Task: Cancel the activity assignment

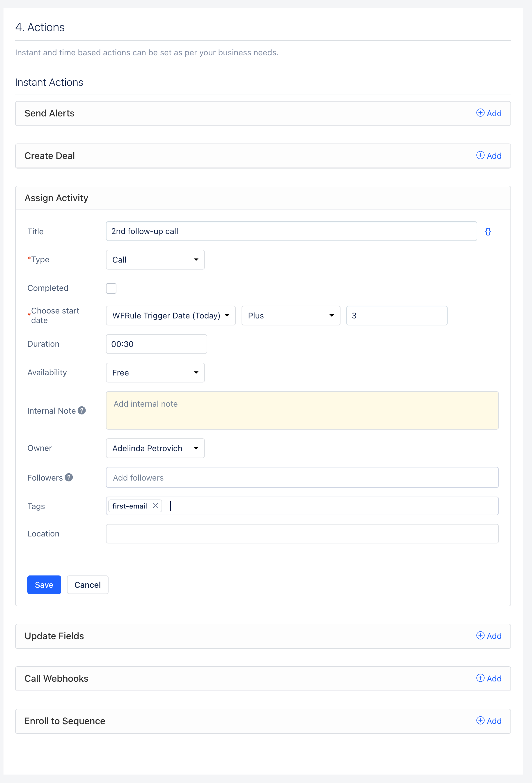Action: click(88, 585)
